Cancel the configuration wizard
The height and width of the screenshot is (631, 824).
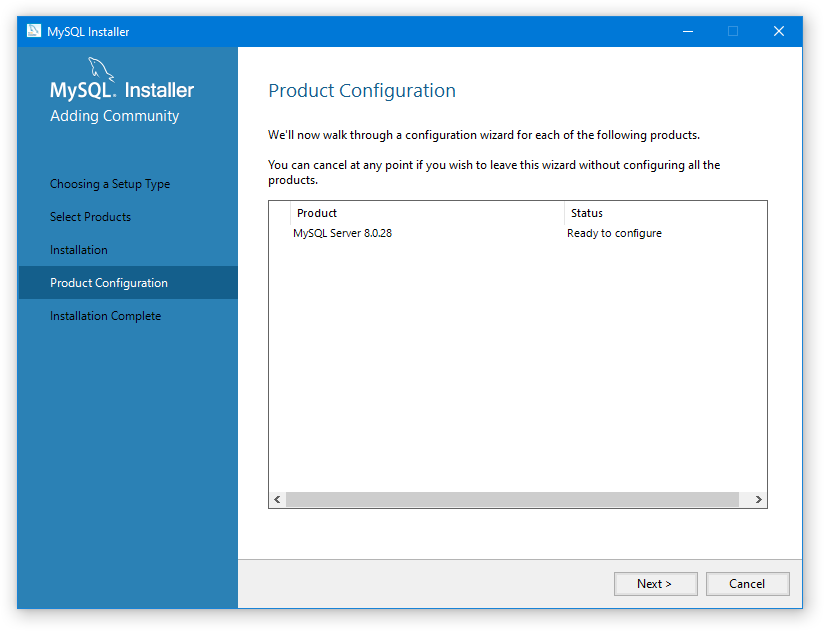[x=747, y=584]
